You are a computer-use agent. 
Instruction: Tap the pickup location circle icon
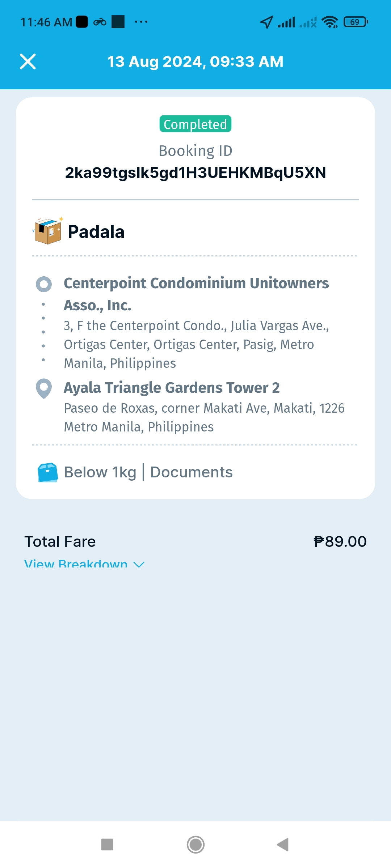pos(44,284)
